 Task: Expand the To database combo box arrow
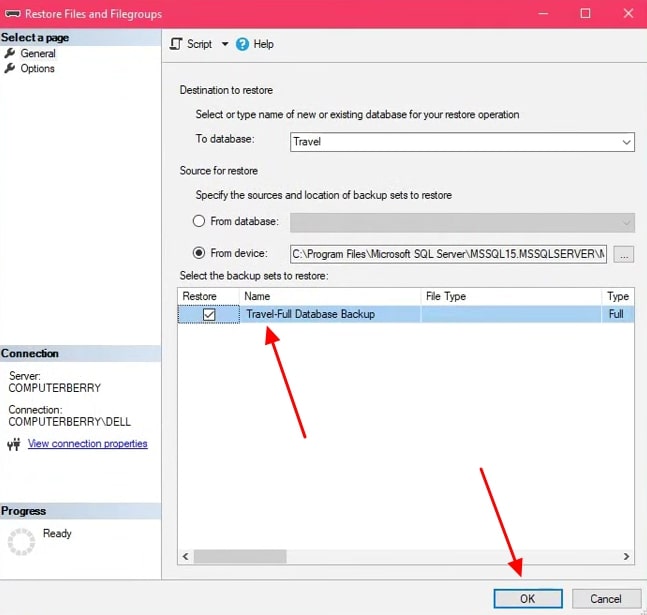tap(626, 142)
